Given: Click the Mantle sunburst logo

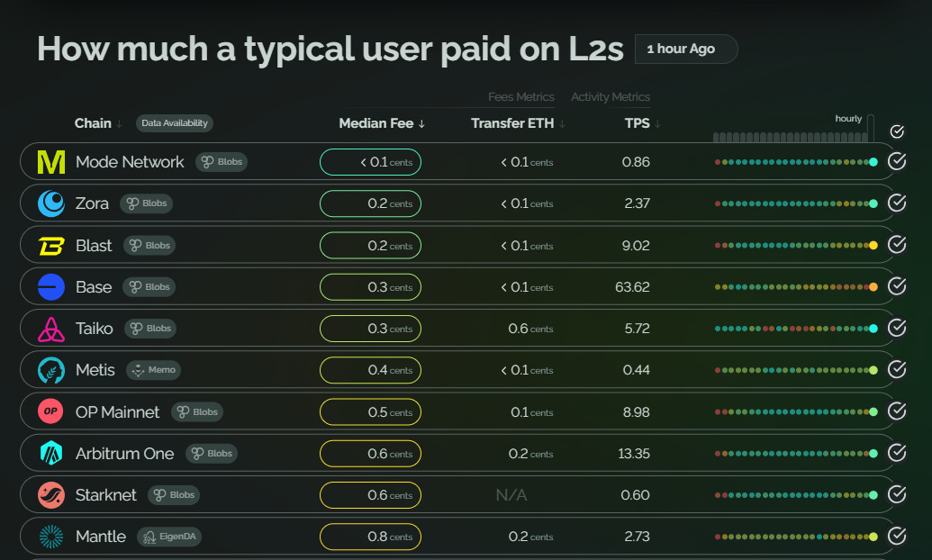Looking at the screenshot, I should pos(51,537).
